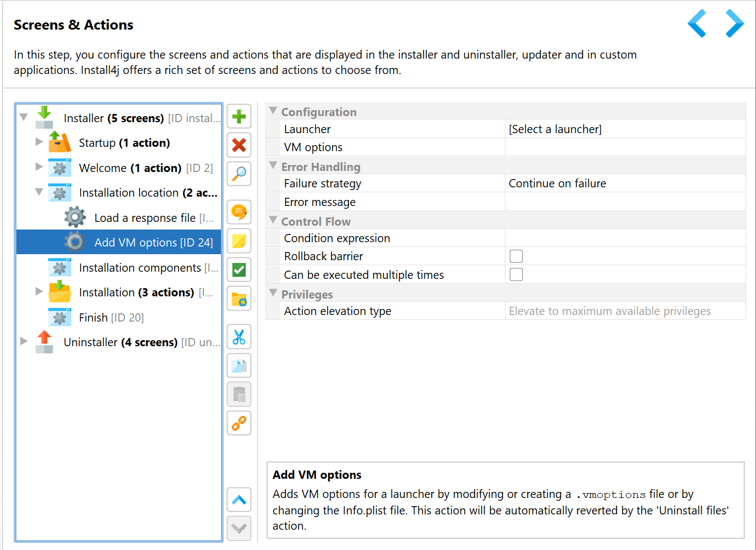
Task: Click the Installation folder icon
Action: [59, 292]
